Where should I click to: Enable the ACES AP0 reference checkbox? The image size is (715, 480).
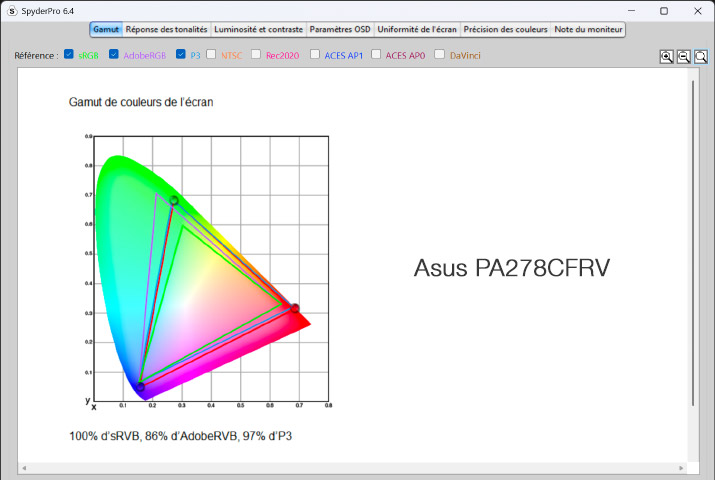(x=376, y=54)
